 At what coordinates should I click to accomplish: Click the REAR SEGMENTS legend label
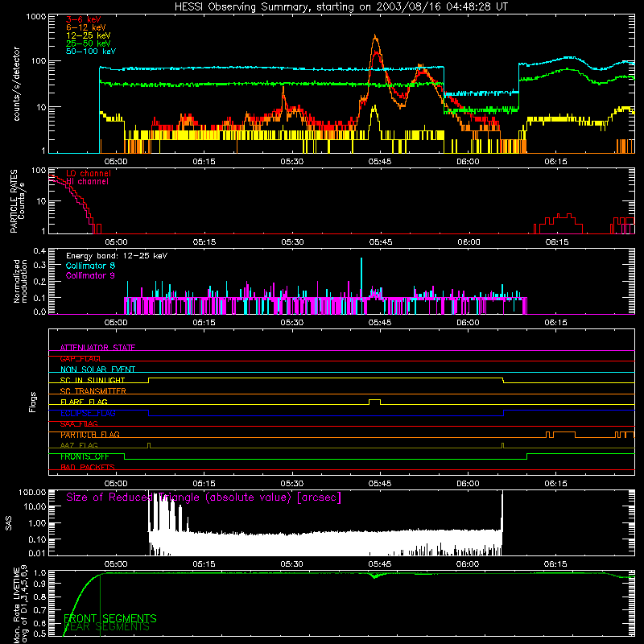107,627
